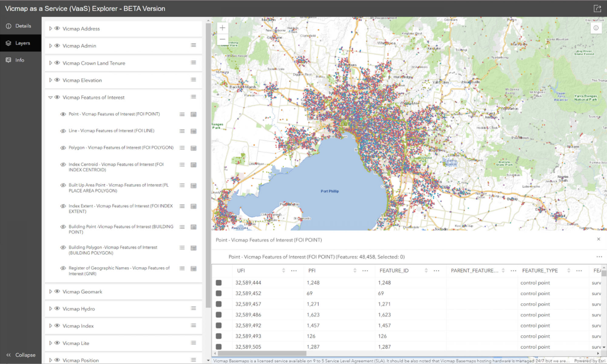The width and height of the screenshot is (607, 364).
Task: Open the share icon in header
Action: click(x=597, y=8)
